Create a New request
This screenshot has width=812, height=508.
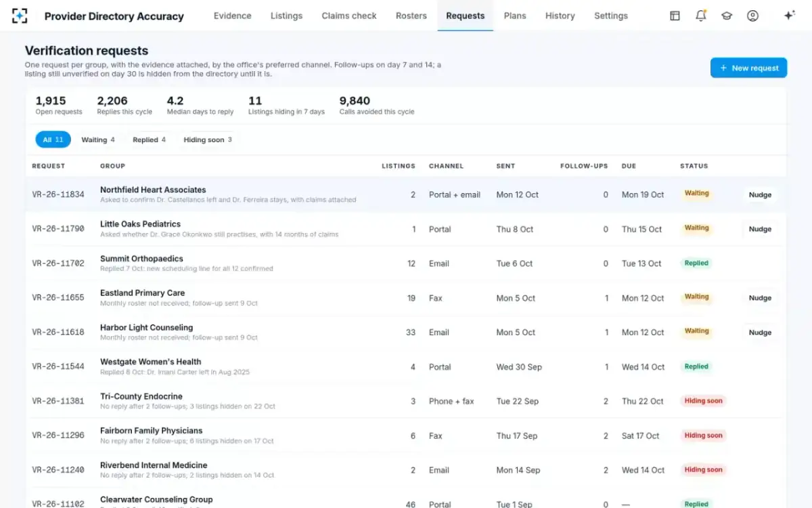748,68
